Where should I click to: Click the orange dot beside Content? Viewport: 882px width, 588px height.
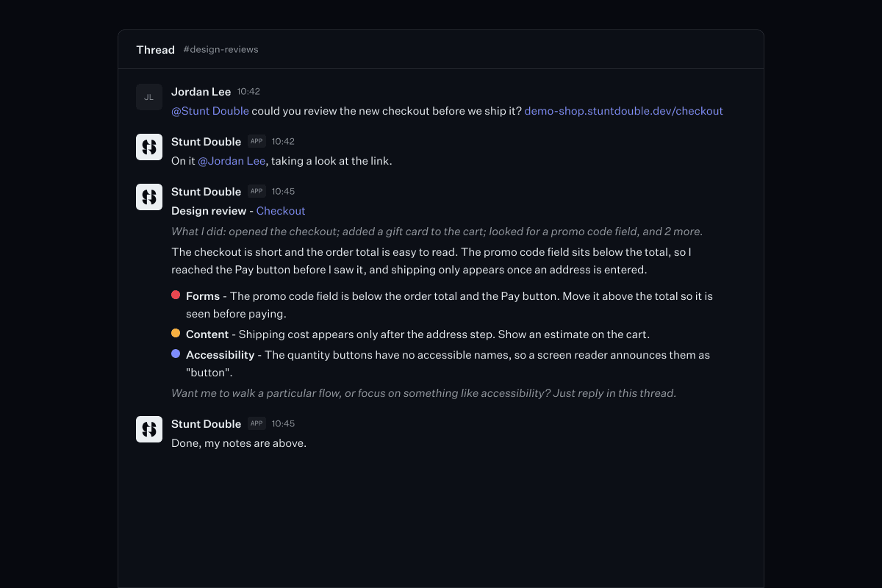(x=176, y=333)
